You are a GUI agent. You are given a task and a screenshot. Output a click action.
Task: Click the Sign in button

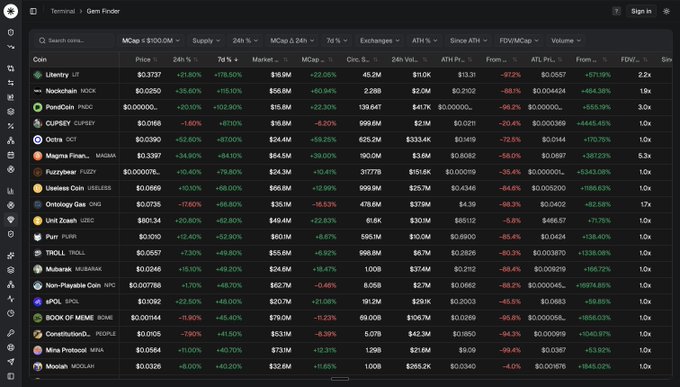tap(641, 11)
